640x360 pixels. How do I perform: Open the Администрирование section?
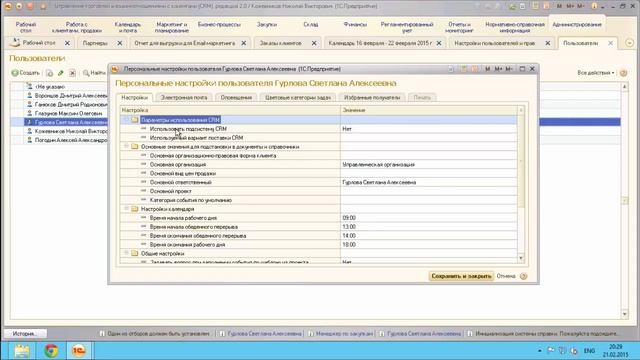[x=577, y=24]
